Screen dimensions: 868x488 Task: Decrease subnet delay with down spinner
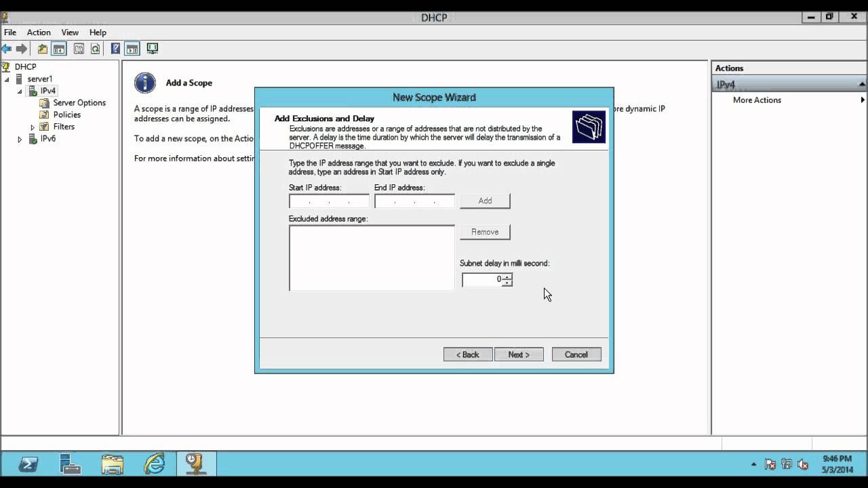[x=507, y=283]
